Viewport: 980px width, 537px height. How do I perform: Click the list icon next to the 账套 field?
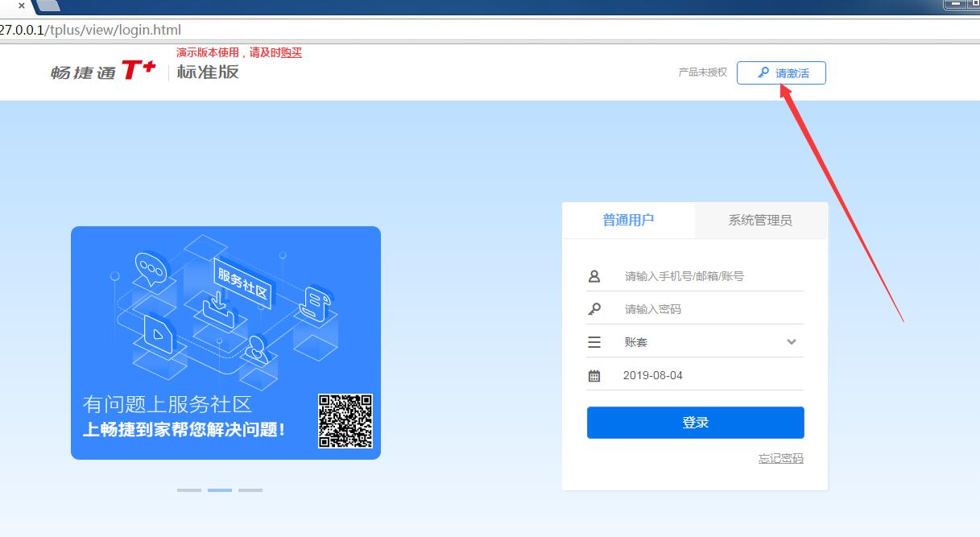594,341
